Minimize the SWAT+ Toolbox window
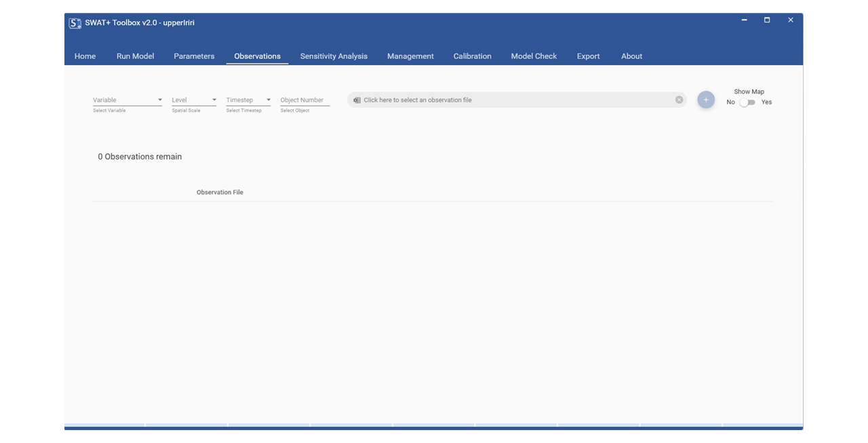 click(744, 20)
